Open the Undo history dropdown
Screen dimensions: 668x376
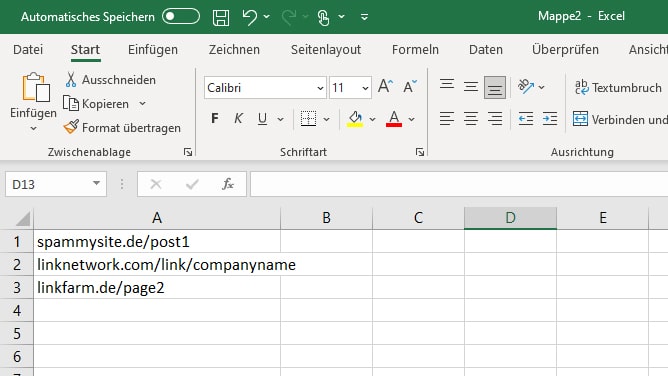[x=267, y=17]
